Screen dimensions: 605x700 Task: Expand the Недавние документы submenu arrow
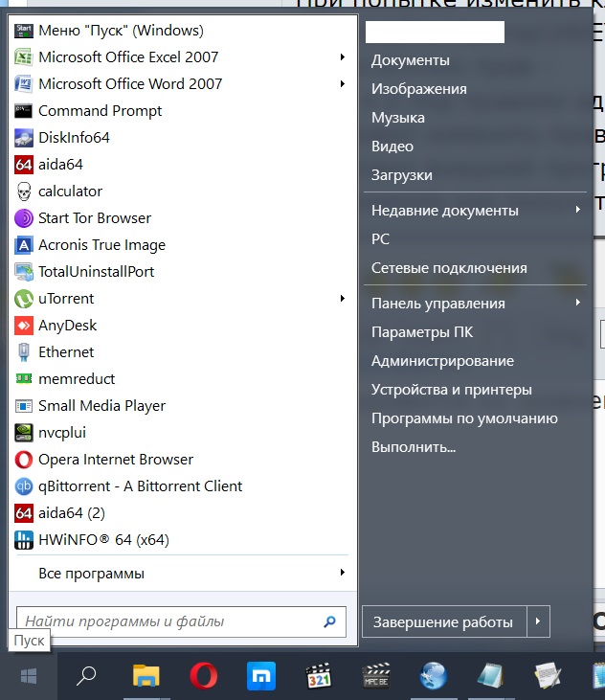(578, 210)
